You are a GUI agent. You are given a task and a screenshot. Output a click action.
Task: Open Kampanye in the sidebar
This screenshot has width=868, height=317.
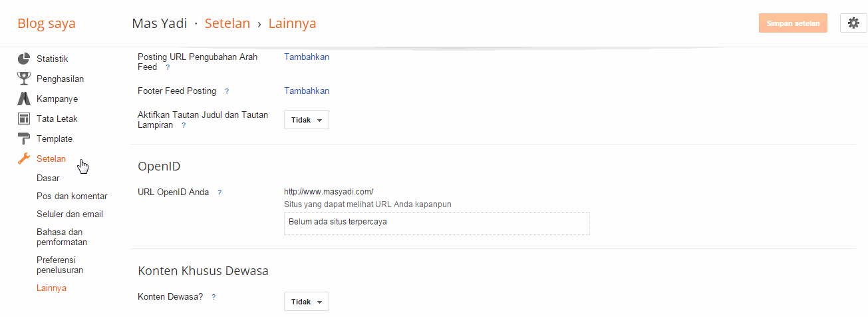57,99
